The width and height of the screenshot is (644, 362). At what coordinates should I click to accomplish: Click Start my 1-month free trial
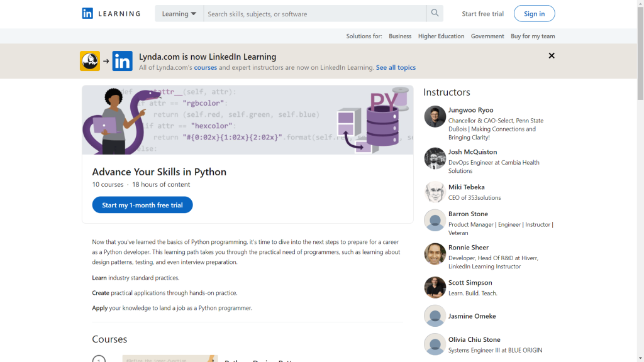(x=142, y=205)
